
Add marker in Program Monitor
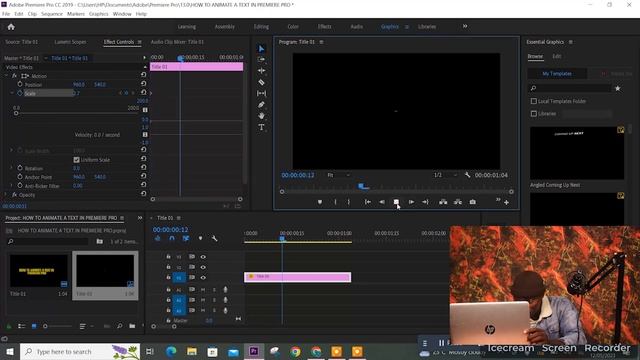coord(320,202)
